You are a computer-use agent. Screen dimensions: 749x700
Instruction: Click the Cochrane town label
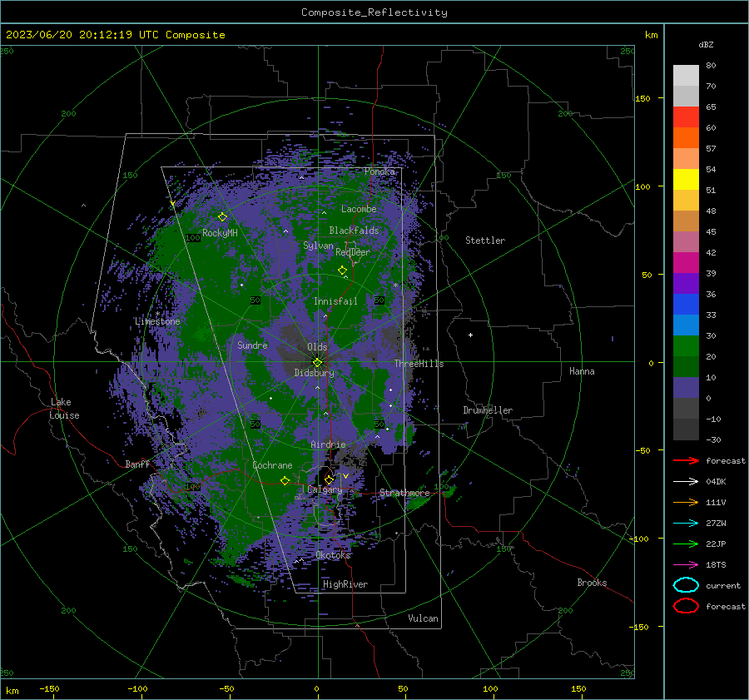(272, 465)
